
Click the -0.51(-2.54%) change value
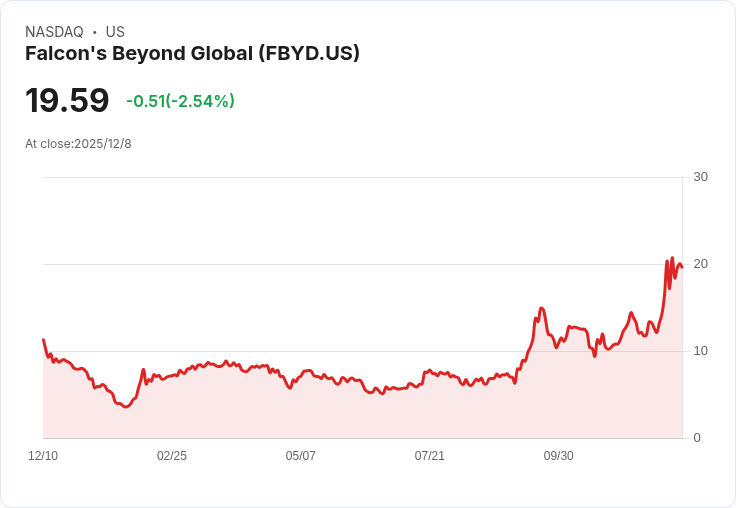tap(180, 101)
